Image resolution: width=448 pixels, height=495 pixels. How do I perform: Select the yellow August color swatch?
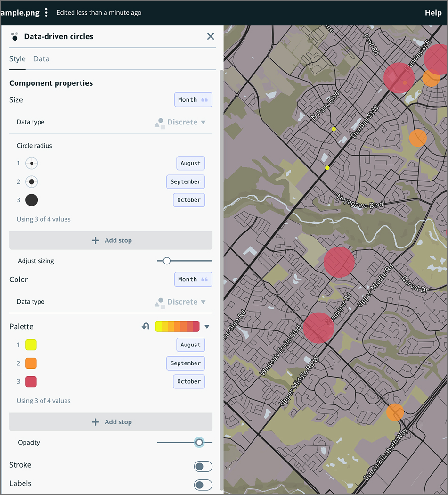tap(31, 345)
